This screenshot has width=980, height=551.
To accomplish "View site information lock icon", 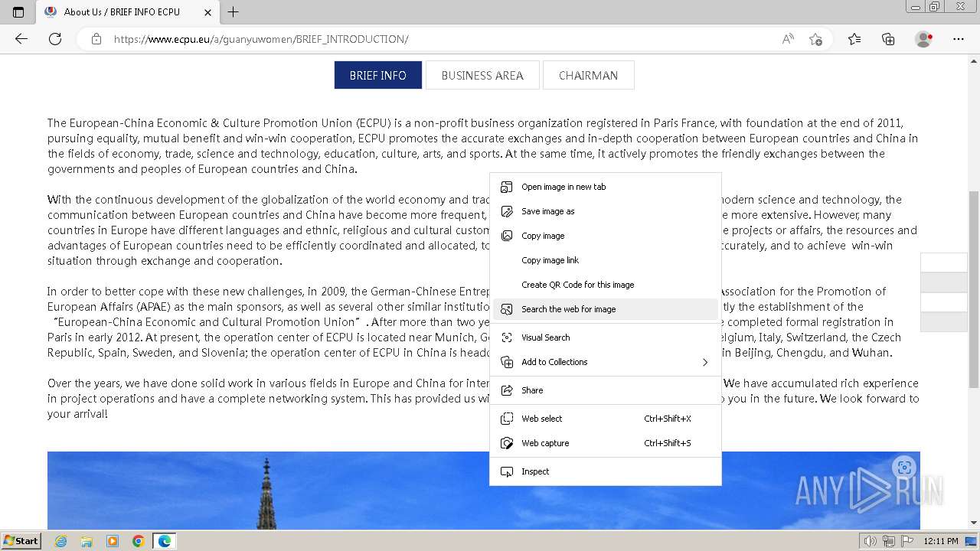I will 96,39.
